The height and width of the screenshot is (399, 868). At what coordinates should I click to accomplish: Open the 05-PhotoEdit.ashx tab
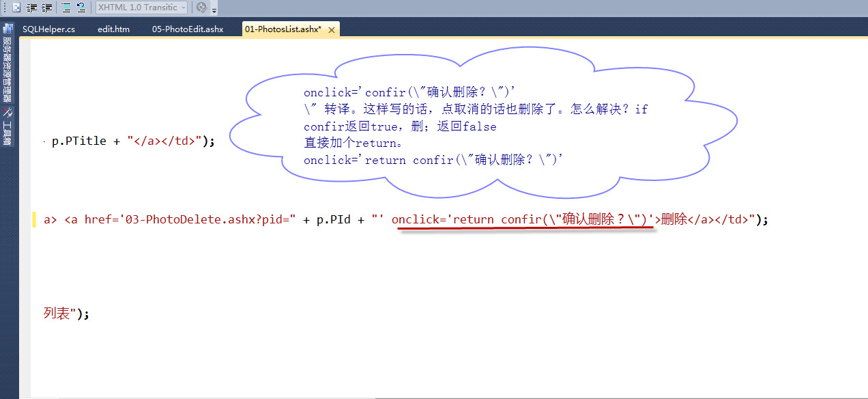coord(188,29)
